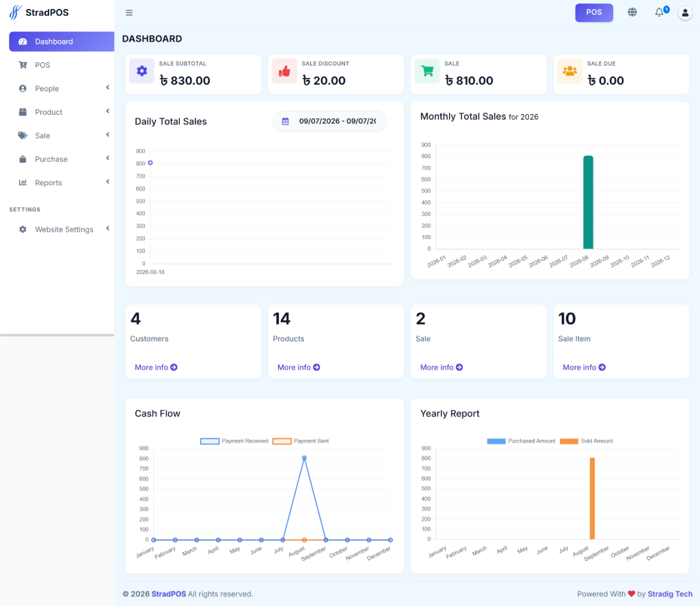Follow the StradPOS footer link
The width and height of the screenshot is (700, 606).
tap(169, 594)
